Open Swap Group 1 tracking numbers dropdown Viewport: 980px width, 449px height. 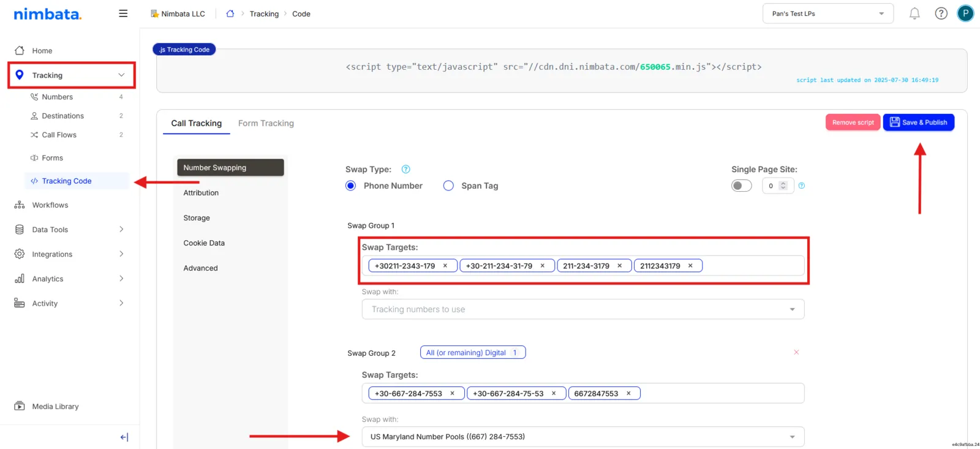coord(583,309)
